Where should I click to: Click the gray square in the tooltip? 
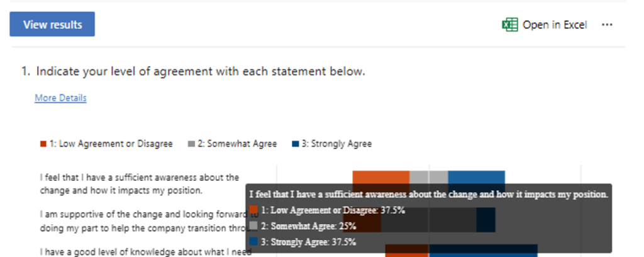[x=254, y=226]
